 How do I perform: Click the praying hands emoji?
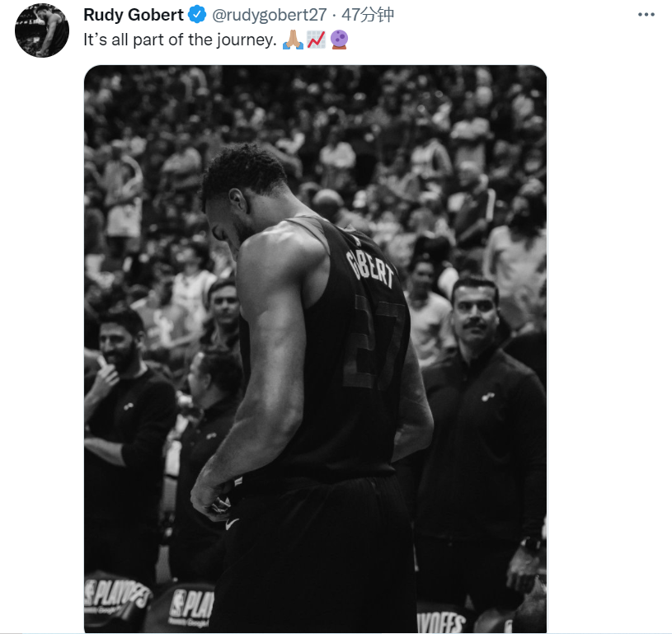tap(294, 40)
